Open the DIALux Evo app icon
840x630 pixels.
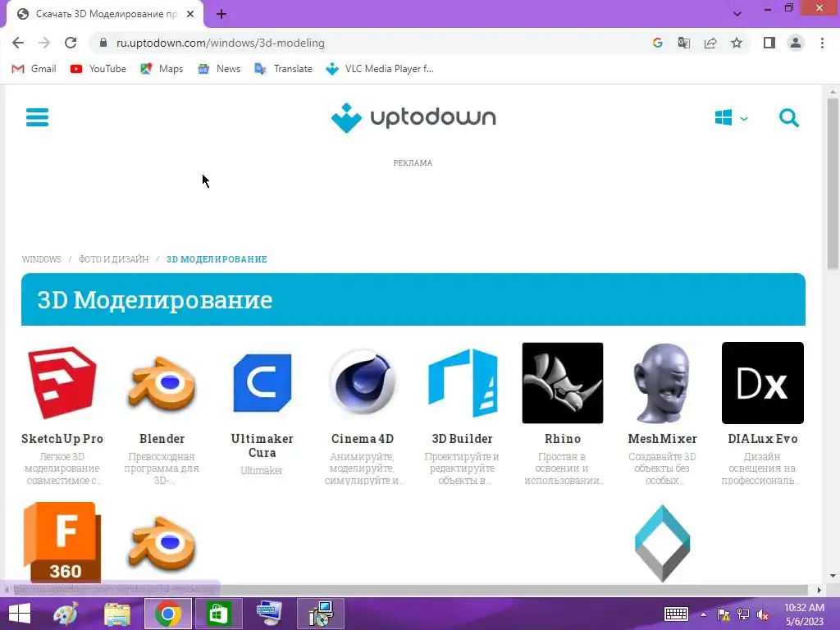tap(762, 383)
